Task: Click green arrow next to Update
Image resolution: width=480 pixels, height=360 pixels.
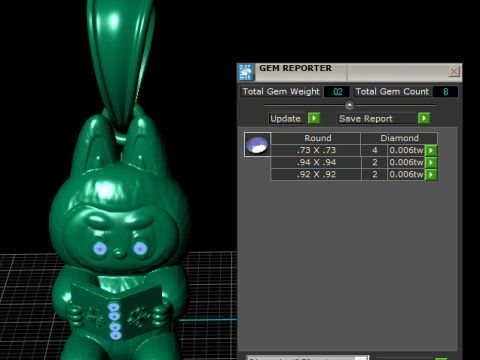Action: coord(314,118)
